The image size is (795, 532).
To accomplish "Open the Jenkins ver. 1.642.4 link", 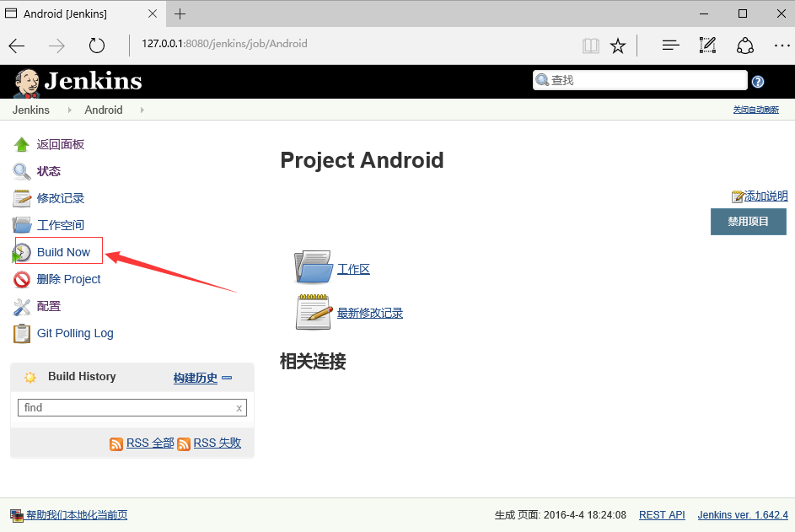I will point(743,515).
